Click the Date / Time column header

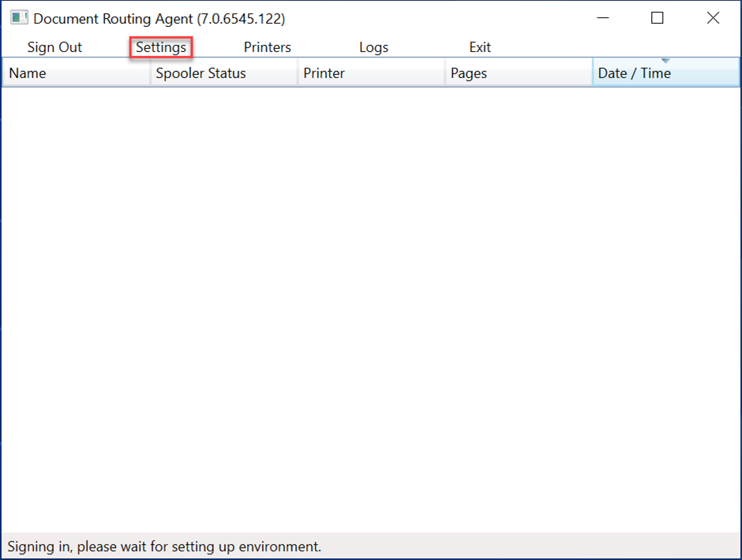pos(665,73)
